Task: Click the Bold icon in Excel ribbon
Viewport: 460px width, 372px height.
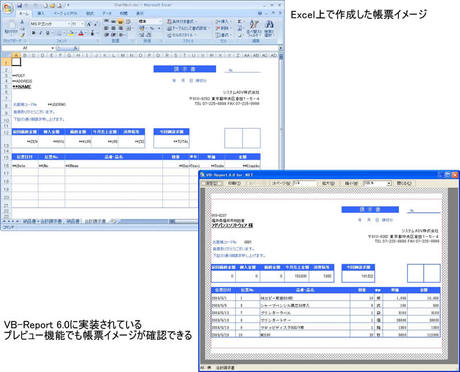Action: (x=34, y=33)
